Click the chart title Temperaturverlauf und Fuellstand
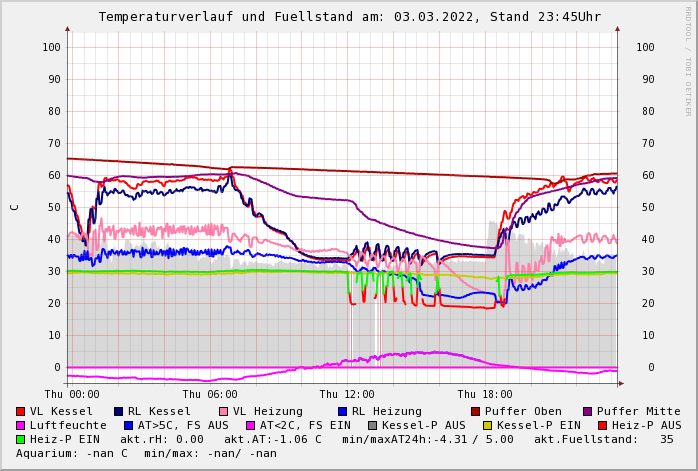The height and width of the screenshot is (471, 698). point(349,17)
